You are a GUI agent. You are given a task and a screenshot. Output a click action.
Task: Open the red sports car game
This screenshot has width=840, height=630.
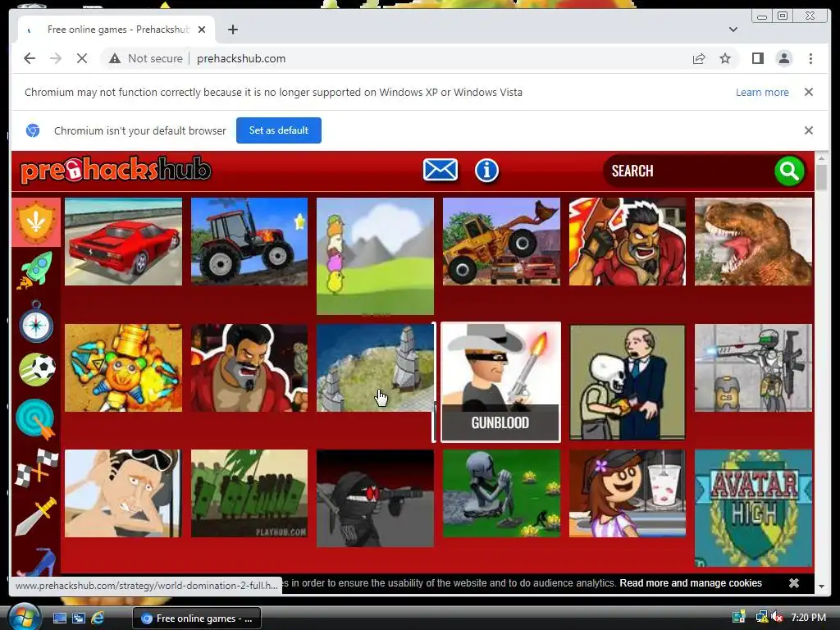(x=123, y=242)
